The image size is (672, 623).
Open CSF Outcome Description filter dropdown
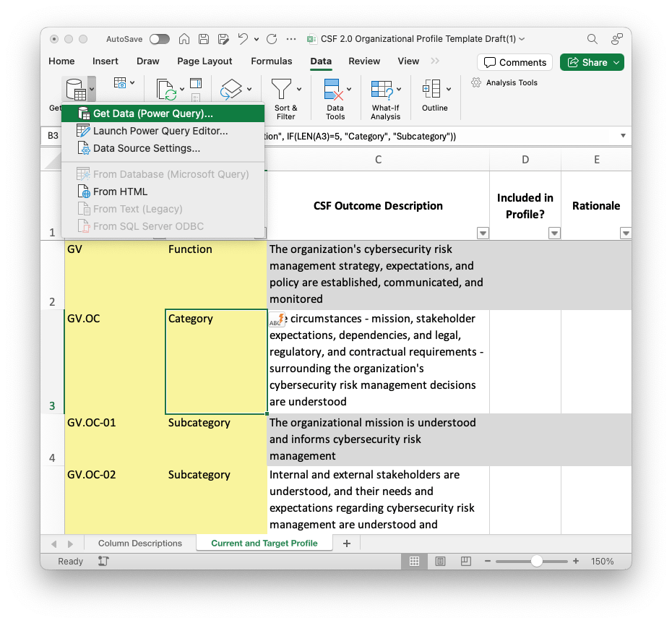click(483, 233)
